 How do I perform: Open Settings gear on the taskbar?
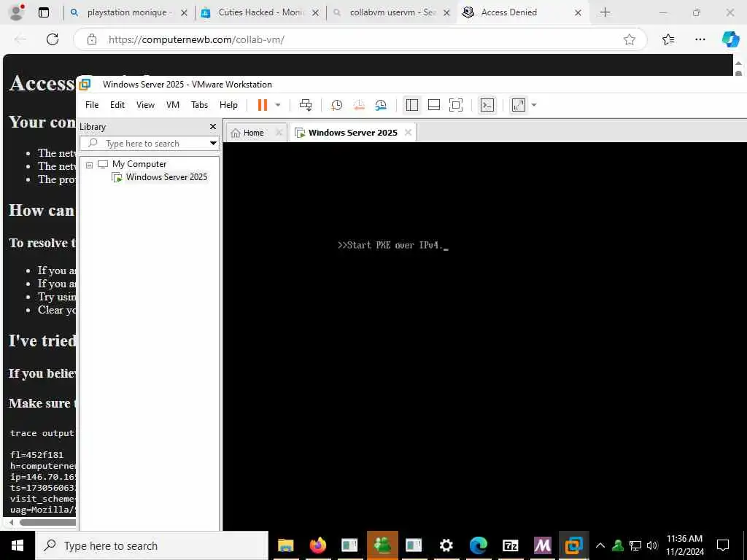pyautogui.click(x=446, y=545)
